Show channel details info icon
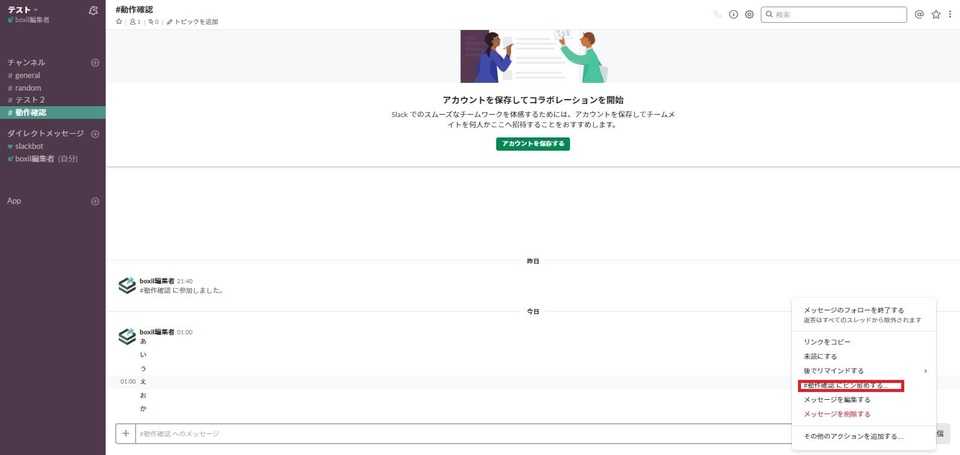 (x=733, y=14)
